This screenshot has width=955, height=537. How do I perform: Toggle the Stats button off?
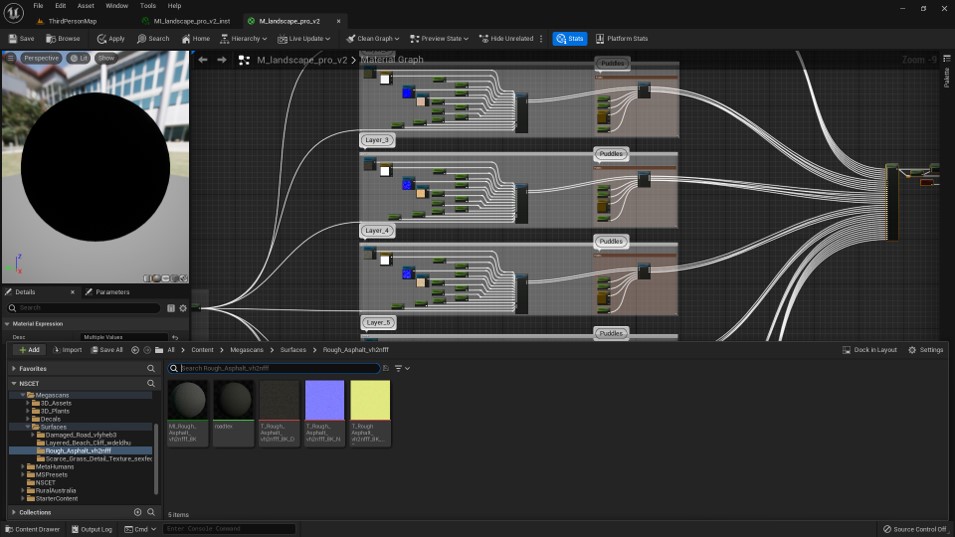tap(570, 39)
